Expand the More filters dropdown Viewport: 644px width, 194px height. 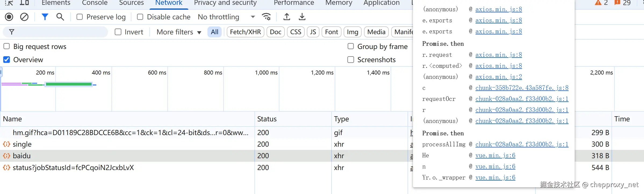pos(179,32)
